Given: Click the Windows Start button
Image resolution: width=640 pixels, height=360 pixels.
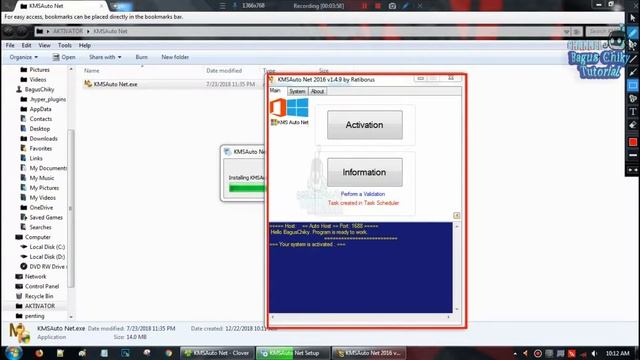Looking at the screenshot, I should [x=13, y=353].
